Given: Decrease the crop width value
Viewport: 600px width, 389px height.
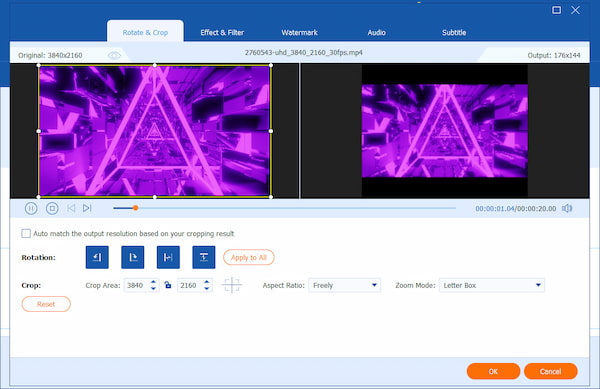Looking at the screenshot, I should [x=153, y=288].
